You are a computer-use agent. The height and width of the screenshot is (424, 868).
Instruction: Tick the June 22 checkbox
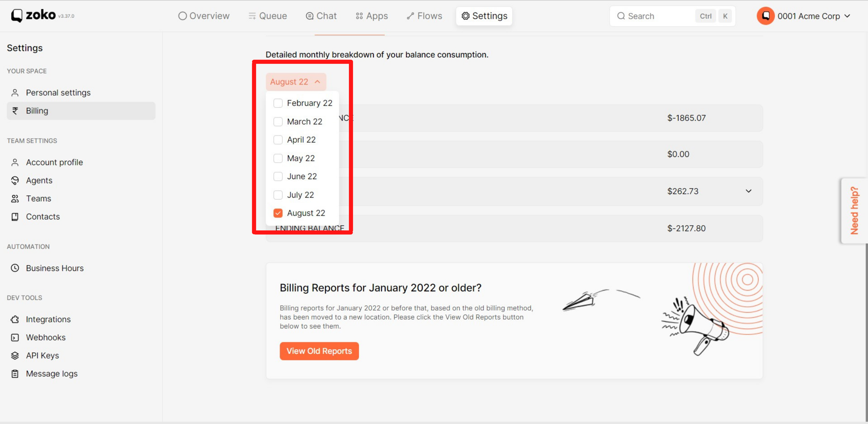(278, 176)
